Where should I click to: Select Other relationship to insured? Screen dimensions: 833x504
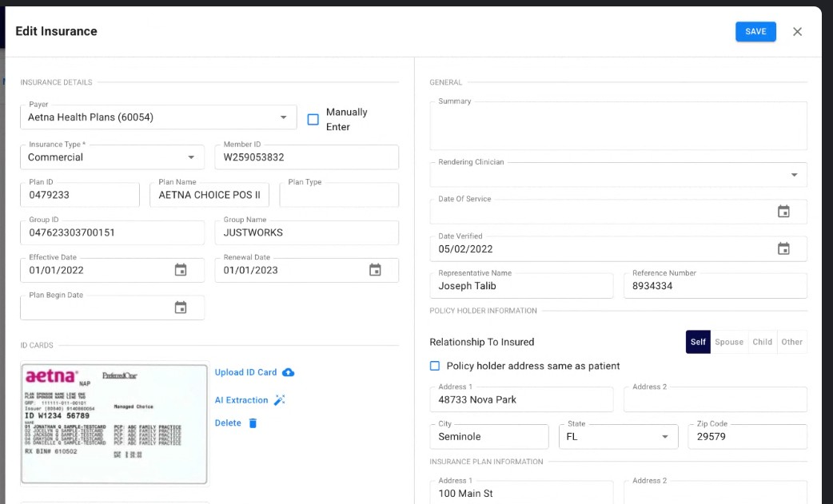791,342
